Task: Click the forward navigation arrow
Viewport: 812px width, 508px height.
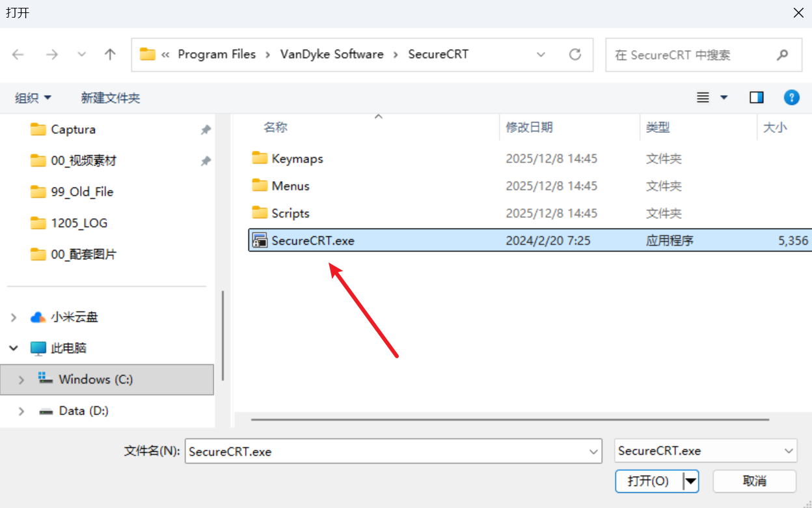Action: point(52,55)
